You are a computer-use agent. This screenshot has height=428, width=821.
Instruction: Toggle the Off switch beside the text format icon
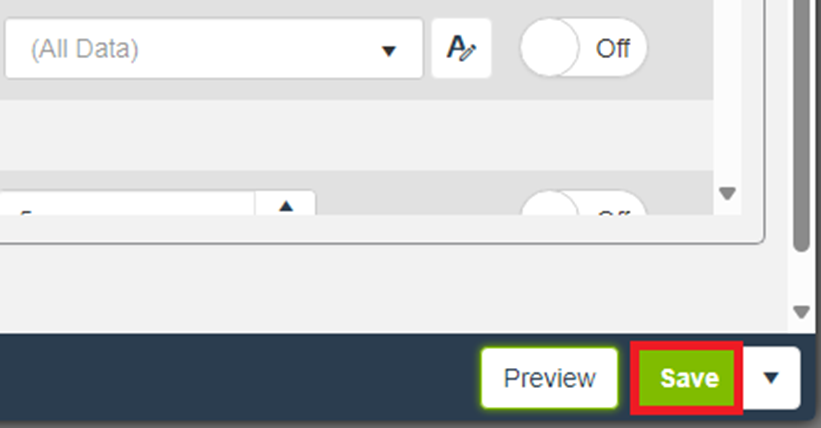pos(583,48)
